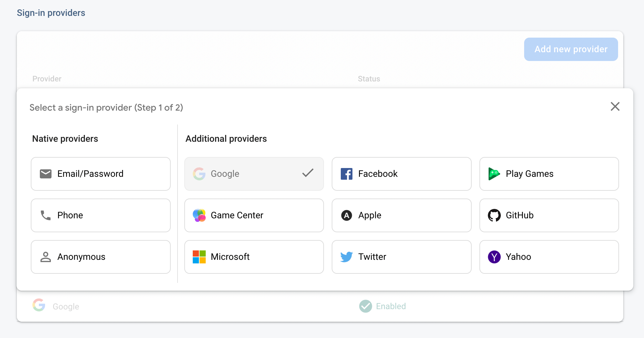Image resolution: width=644 pixels, height=338 pixels.
Task: Select the Game Center provider card
Action: pyautogui.click(x=254, y=215)
